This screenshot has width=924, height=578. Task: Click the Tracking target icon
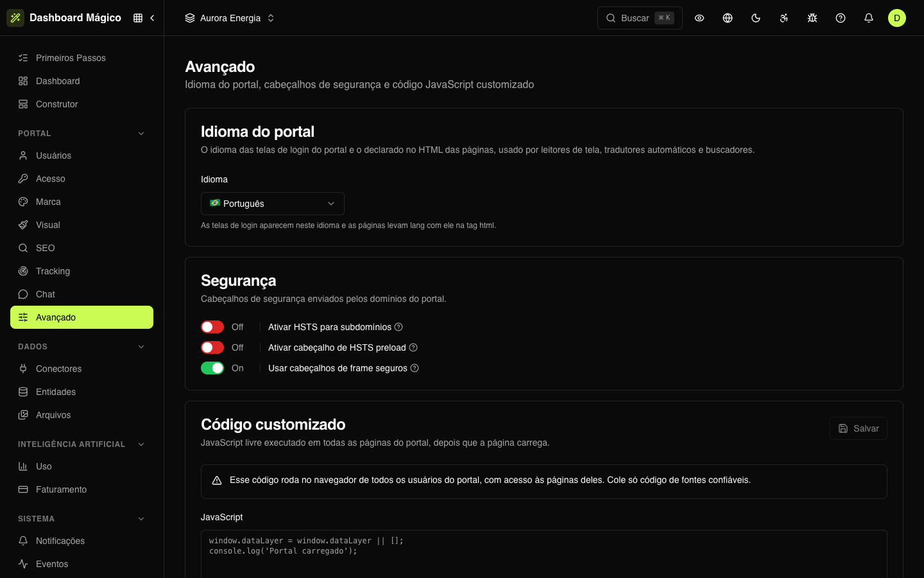(x=23, y=271)
